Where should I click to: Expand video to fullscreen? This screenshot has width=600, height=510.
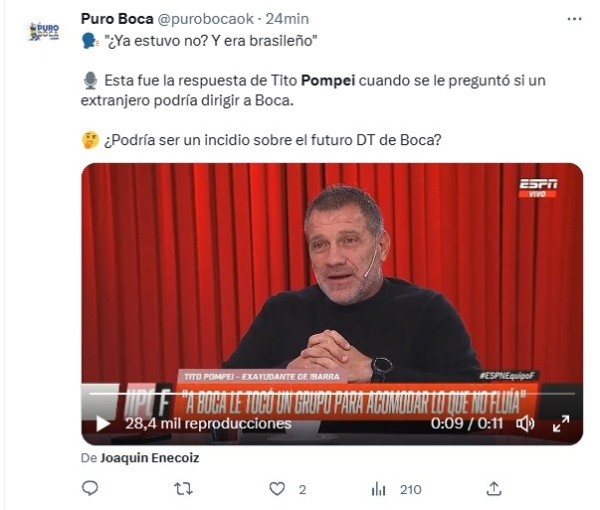tap(561, 424)
